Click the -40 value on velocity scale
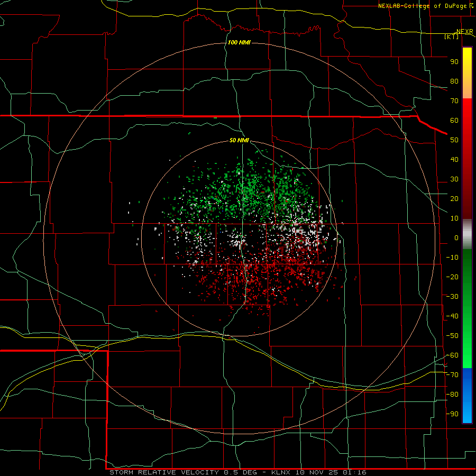 coord(452,316)
